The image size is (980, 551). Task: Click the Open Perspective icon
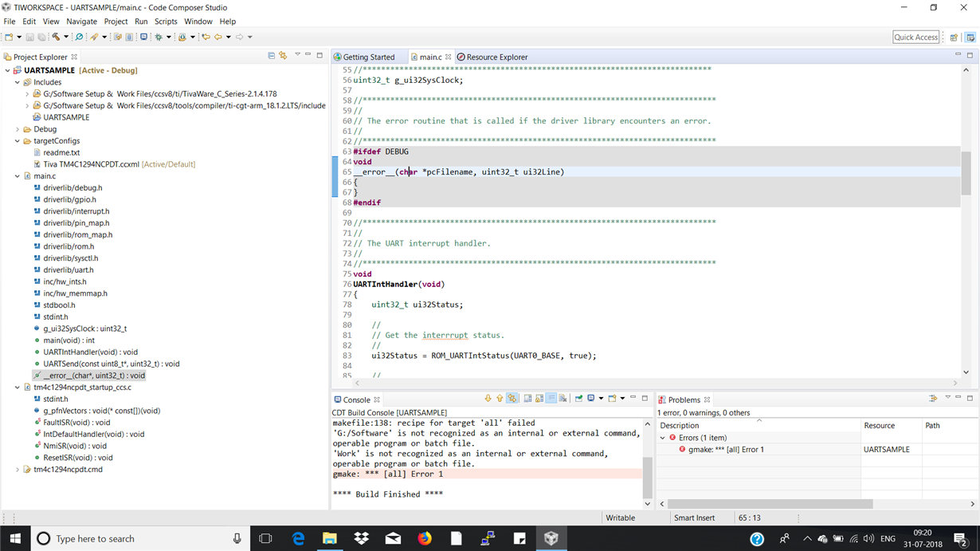(954, 37)
